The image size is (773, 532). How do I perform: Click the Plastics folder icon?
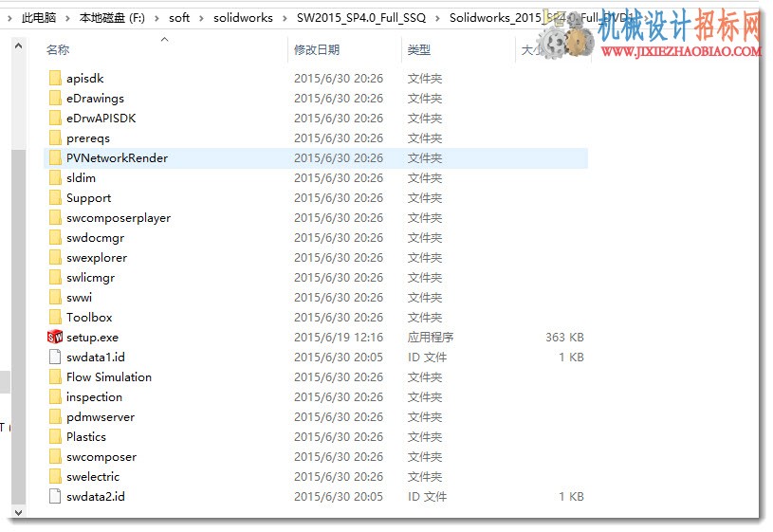pos(55,436)
